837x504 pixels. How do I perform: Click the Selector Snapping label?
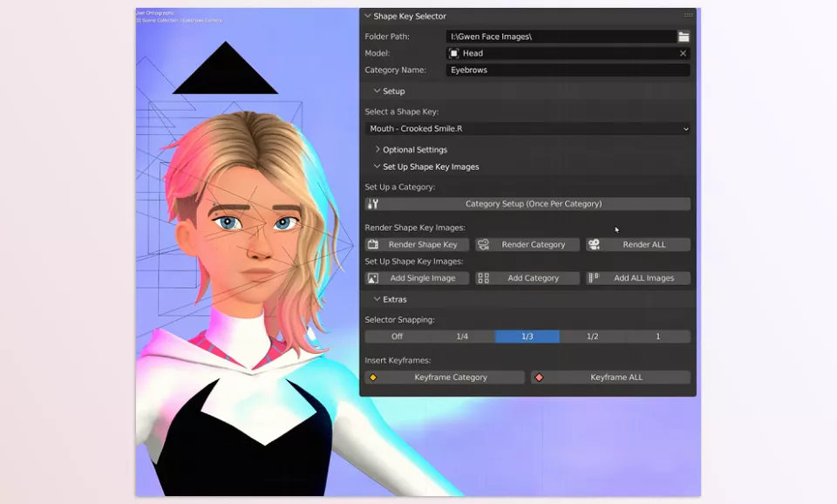(x=399, y=320)
